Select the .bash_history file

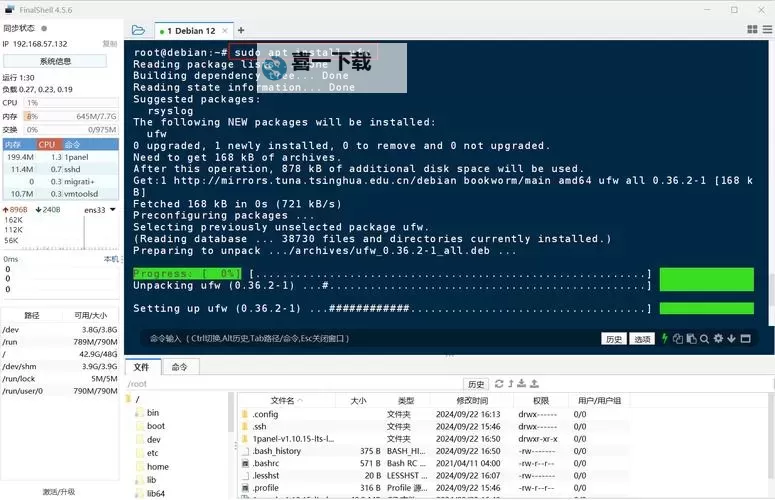point(433,451)
